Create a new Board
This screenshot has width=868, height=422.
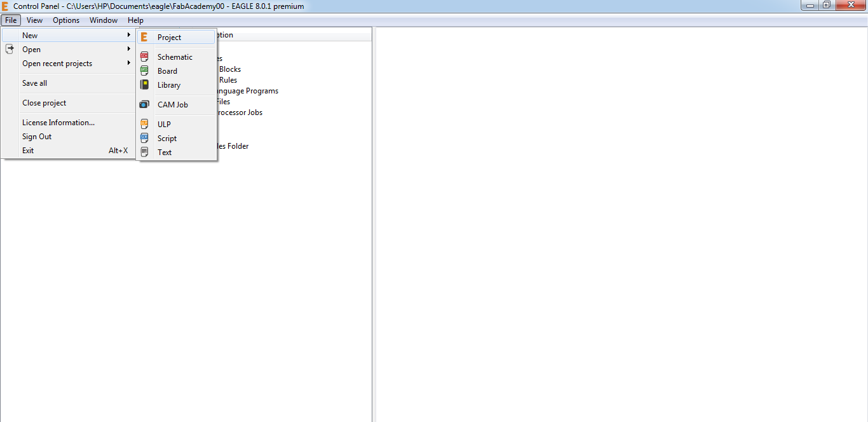[177, 71]
